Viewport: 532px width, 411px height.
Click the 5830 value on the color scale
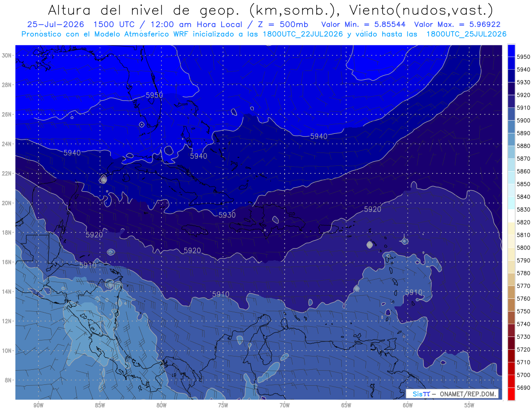click(523, 209)
